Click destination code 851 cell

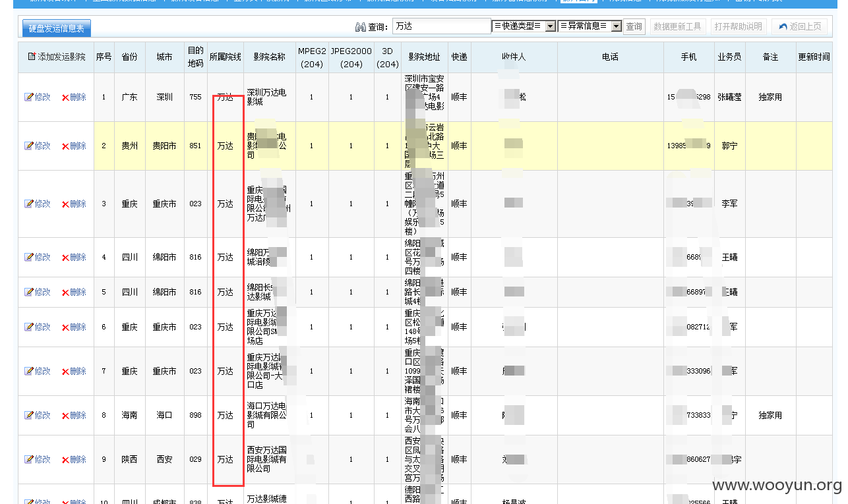pyautogui.click(x=195, y=146)
